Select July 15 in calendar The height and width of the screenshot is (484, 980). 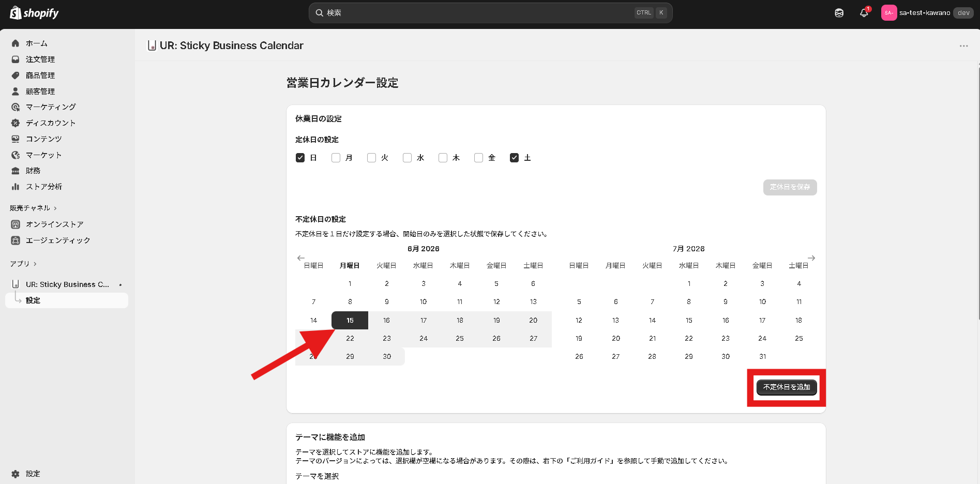click(689, 321)
